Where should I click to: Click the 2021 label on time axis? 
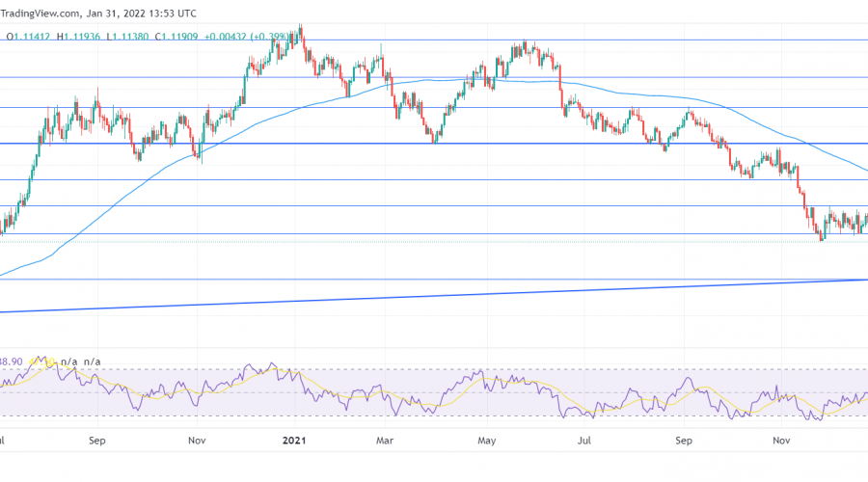[294, 441]
